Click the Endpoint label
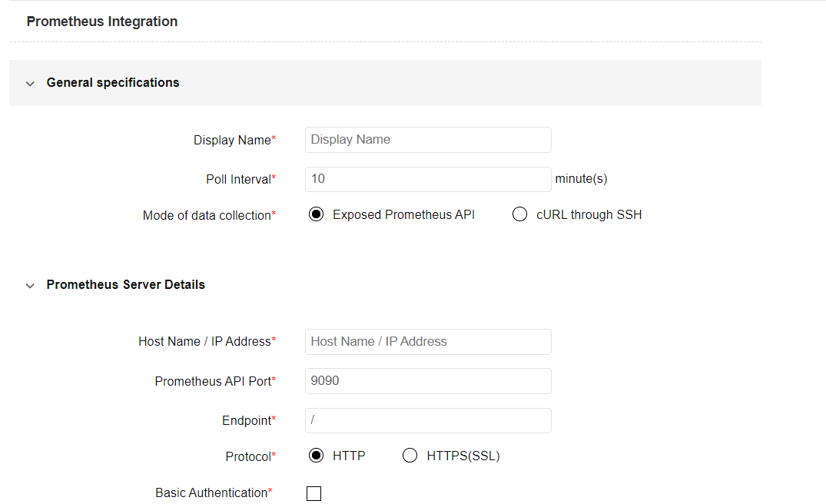This screenshot has height=504, width=826. pyautogui.click(x=245, y=420)
